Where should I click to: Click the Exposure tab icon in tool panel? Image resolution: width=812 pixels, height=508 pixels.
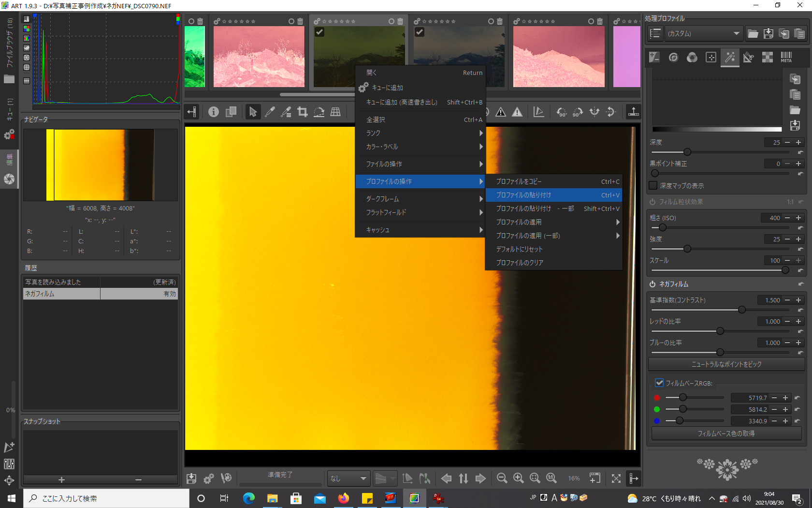654,58
